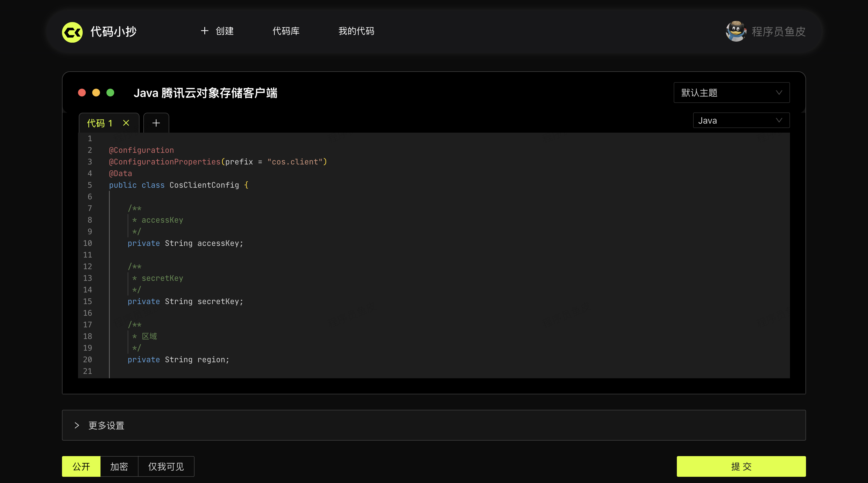Click the green window dot
Screen dimensions: 868x483
click(110, 92)
